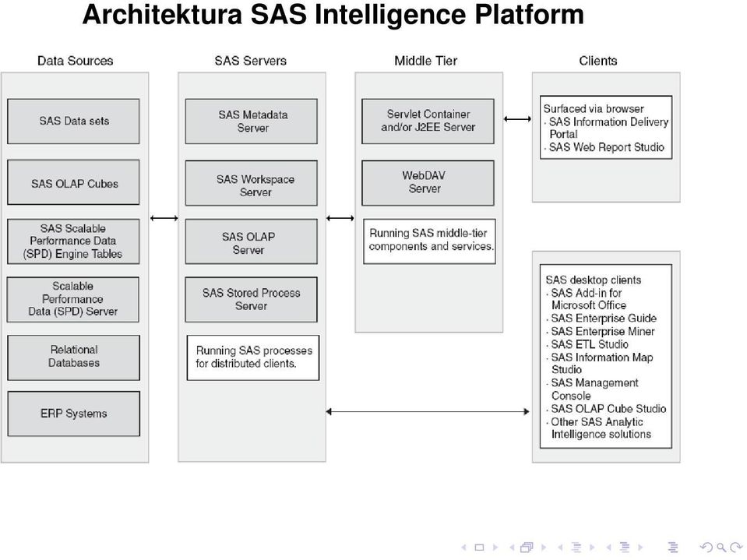Screen dimensions: 747x560
Task: Click the Clients column heading
Action: (x=598, y=61)
